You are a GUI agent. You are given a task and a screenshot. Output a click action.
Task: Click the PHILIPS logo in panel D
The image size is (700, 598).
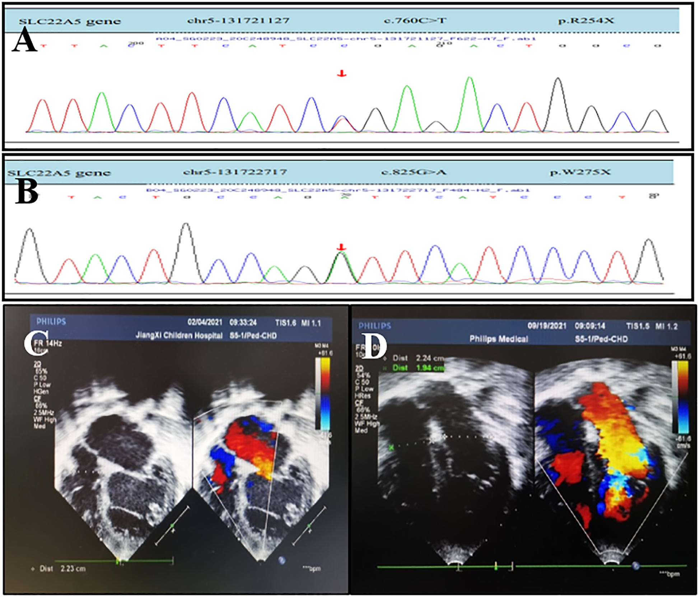(374, 326)
